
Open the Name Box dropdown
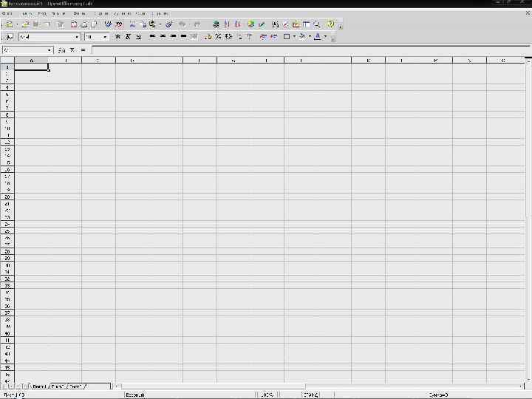pyautogui.click(x=50, y=50)
